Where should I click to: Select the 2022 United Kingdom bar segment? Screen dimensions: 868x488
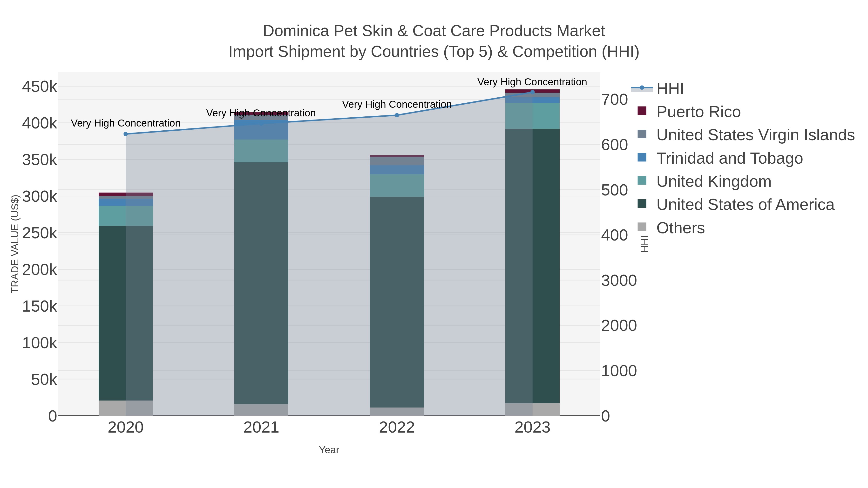397,186
